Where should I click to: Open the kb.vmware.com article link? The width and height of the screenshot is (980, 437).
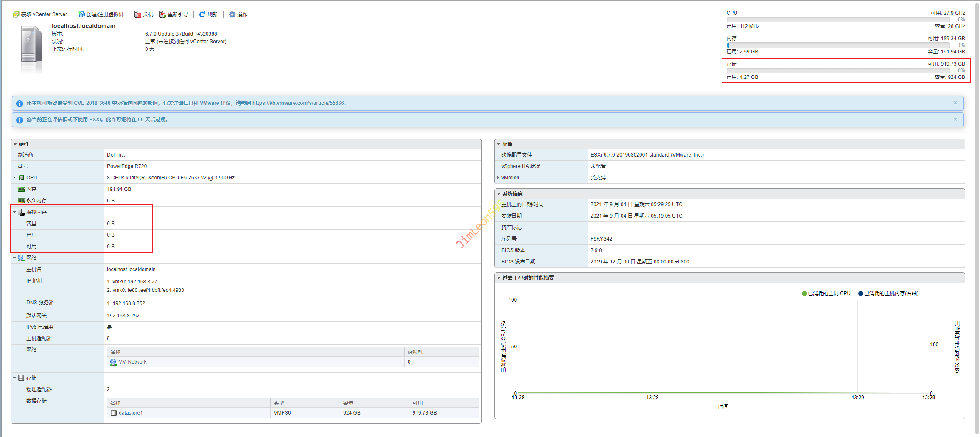(x=298, y=103)
